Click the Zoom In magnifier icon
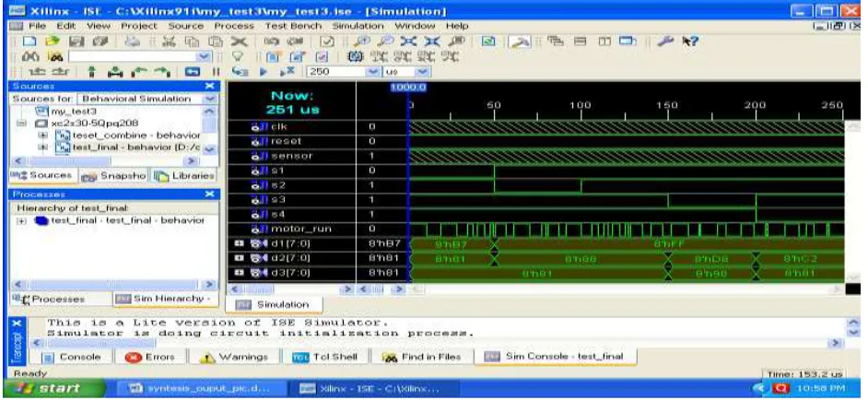 (x=360, y=41)
